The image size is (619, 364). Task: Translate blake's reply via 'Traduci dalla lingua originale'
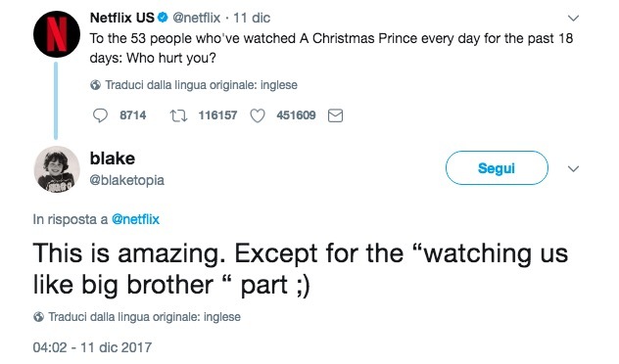tap(144, 317)
